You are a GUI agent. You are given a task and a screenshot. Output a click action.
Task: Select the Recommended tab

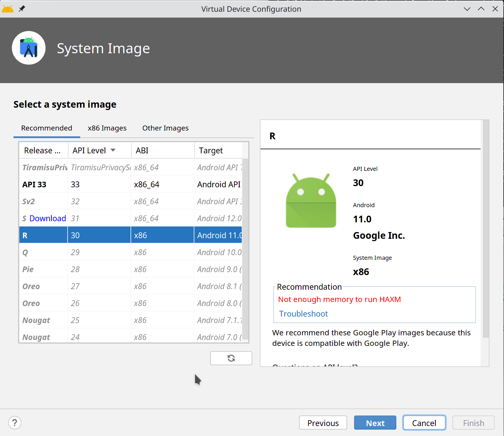[x=46, y=128]
